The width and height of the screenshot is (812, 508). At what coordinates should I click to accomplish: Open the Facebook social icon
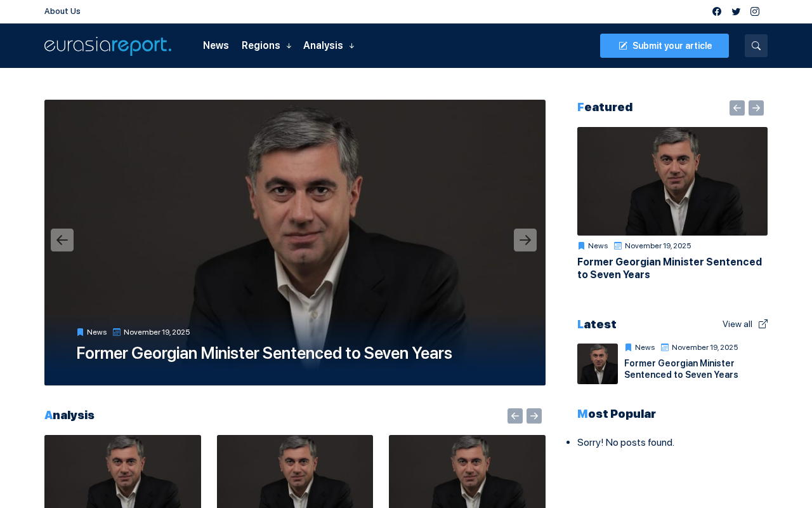pos(717,11)
